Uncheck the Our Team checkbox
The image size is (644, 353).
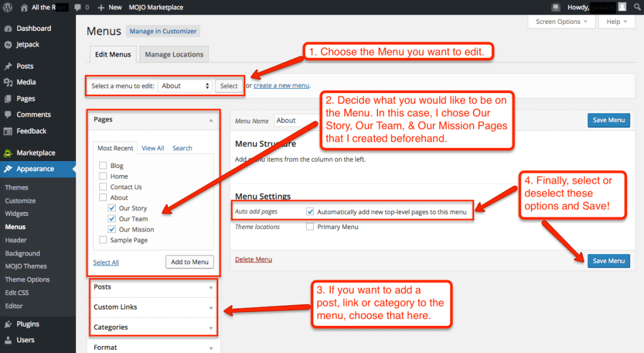coord(112,218)
